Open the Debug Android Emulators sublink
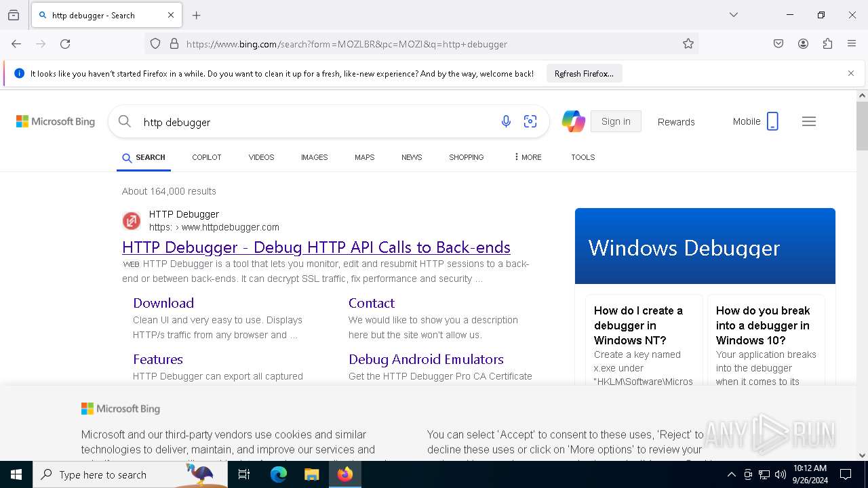868x488 pixels. [x=426, y=359]
